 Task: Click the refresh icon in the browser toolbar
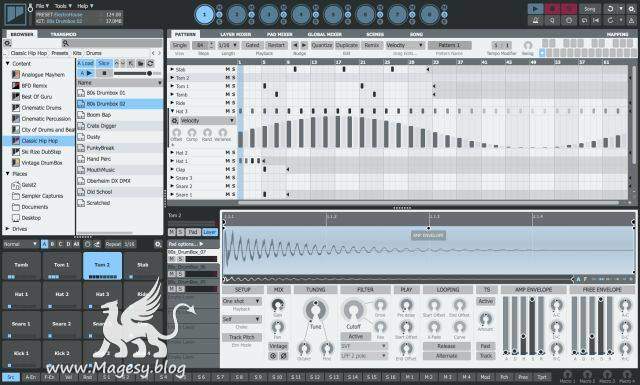pyautogui.click(x=150, y=63)
